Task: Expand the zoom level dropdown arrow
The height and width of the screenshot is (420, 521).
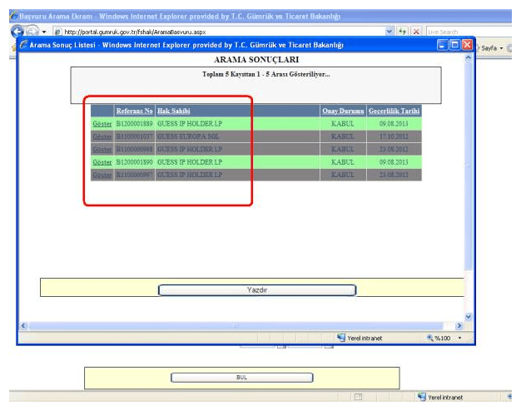Action: click(x=459, y=338)
